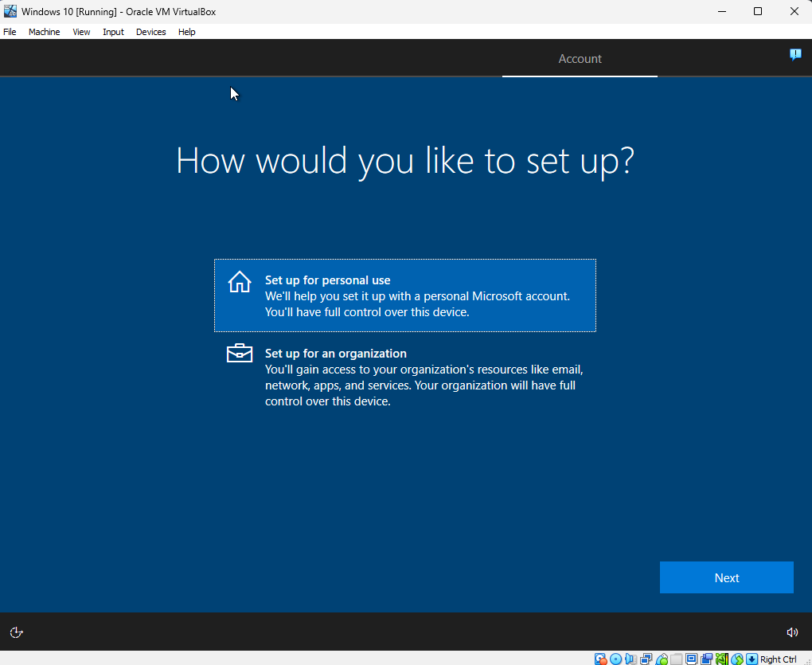Image resolution: width=812 pixels, height=665 pixels.
Task: Click the VirtualBox icon in the title bar
Action: (10, 11)
